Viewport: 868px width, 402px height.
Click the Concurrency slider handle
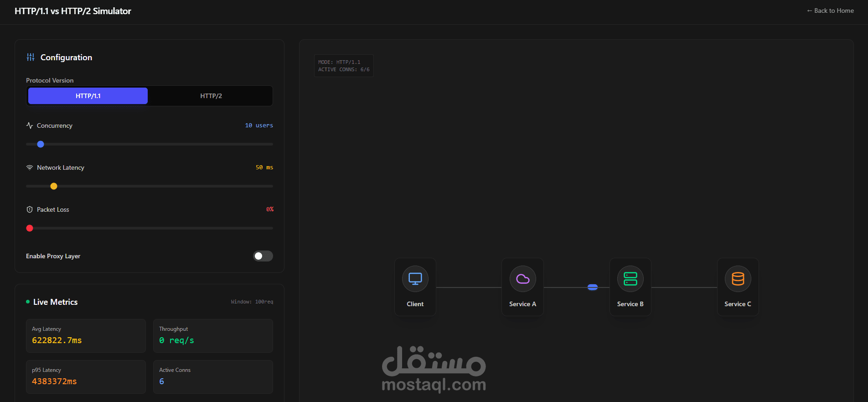41,144
